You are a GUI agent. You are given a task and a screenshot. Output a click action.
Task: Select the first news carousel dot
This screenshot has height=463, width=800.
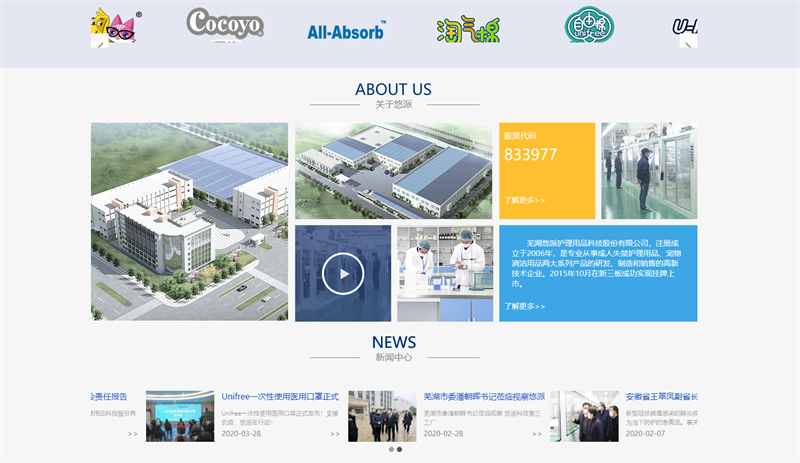pos(390,450)
